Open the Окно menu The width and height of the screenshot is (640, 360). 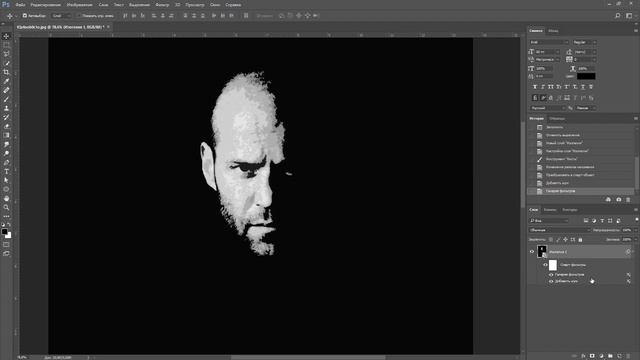tap(215, 5)
